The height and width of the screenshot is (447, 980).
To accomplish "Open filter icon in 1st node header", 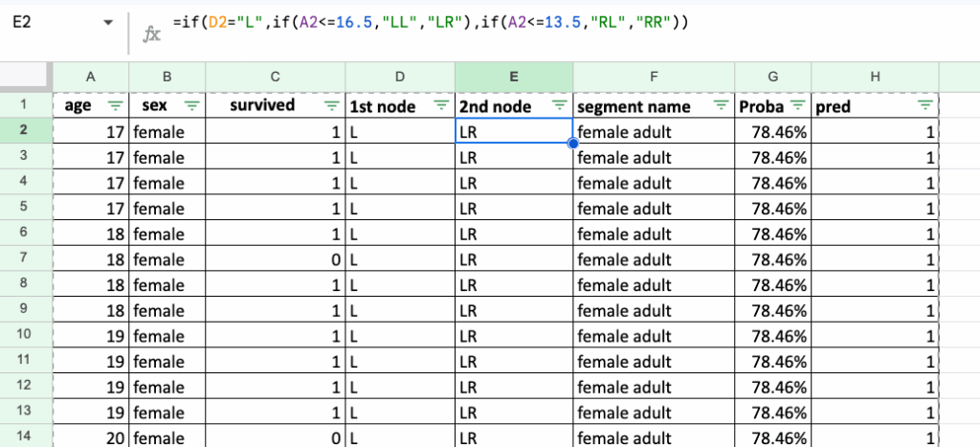I will pyautogui.click(x=441, y=106).
